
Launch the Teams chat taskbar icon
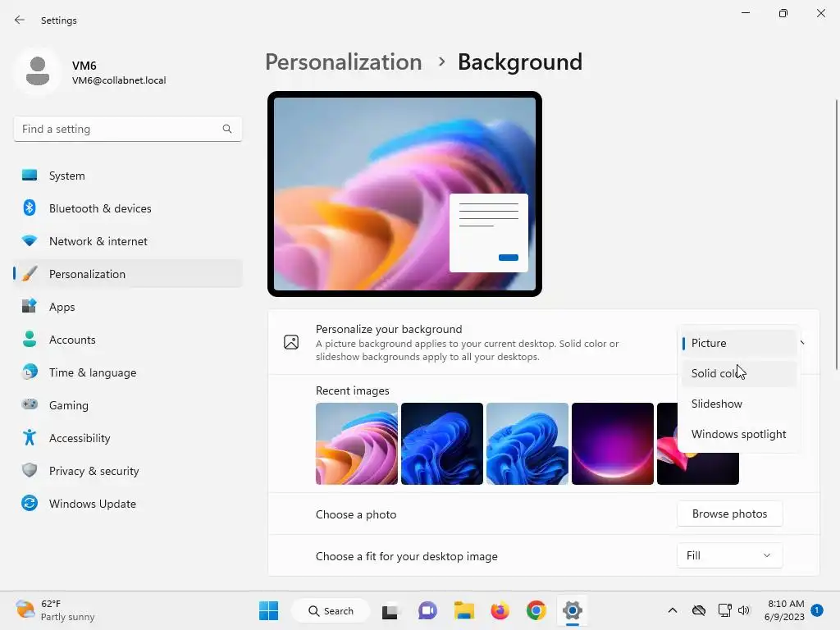tap(427, 610)
